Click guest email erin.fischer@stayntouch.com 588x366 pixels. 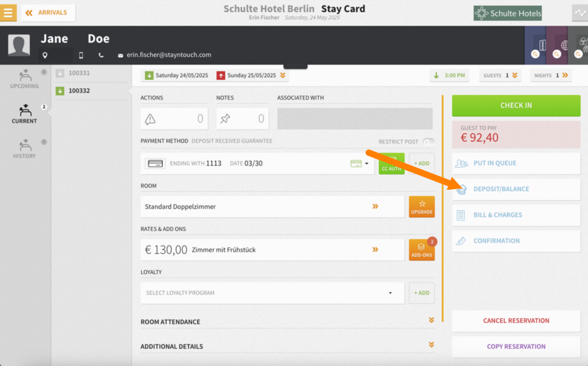(x=169, y=55)
